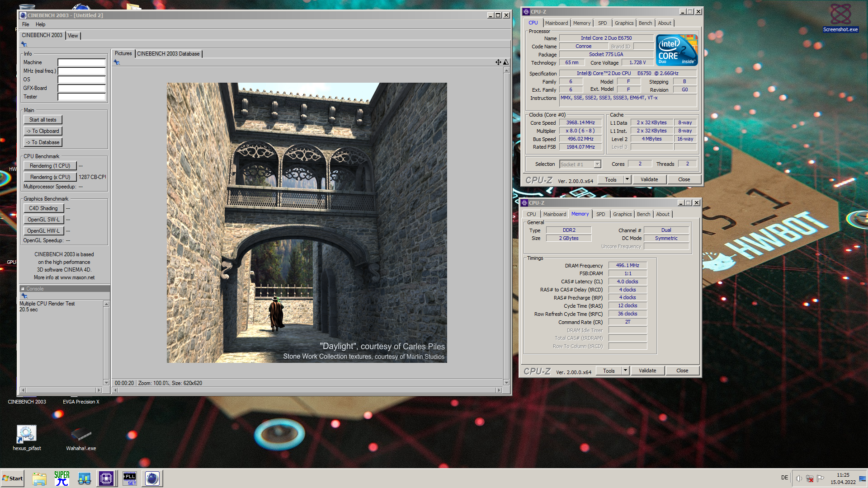Focus the MHz (real freq.) field
The image size is (868, 488).
tap(81, 71)
